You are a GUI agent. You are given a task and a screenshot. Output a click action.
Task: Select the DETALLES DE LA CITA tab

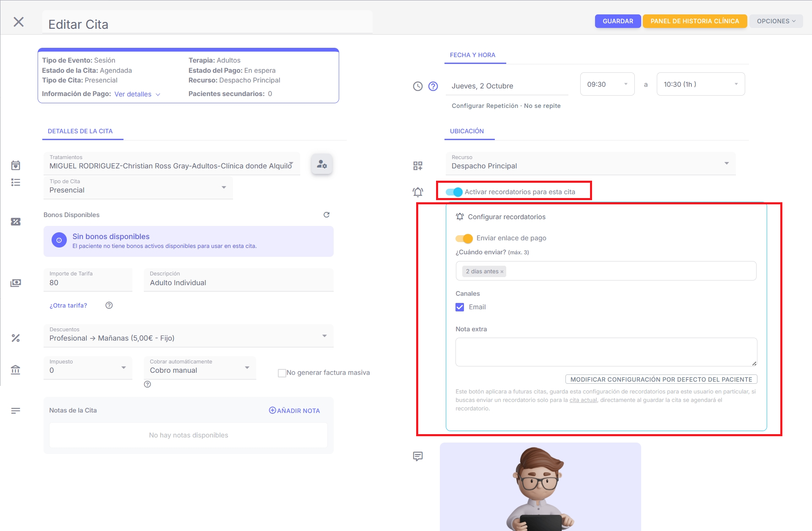[x=80, y=131]
